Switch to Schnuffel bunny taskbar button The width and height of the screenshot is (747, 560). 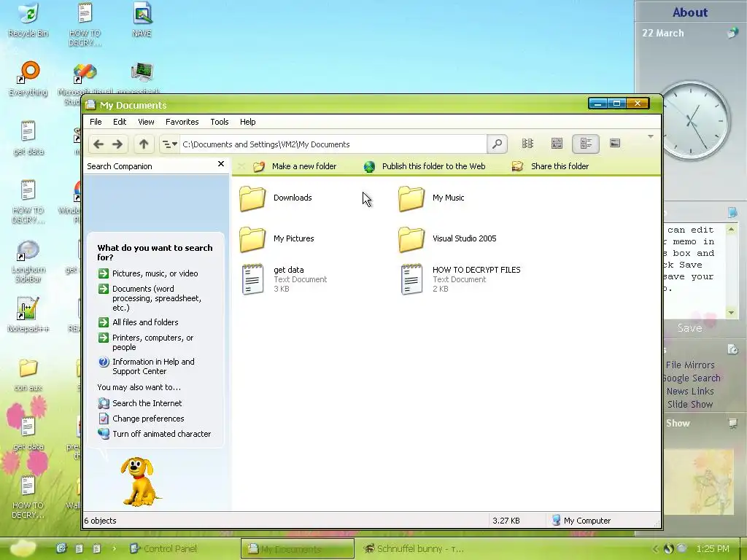(x=414, y=548)
